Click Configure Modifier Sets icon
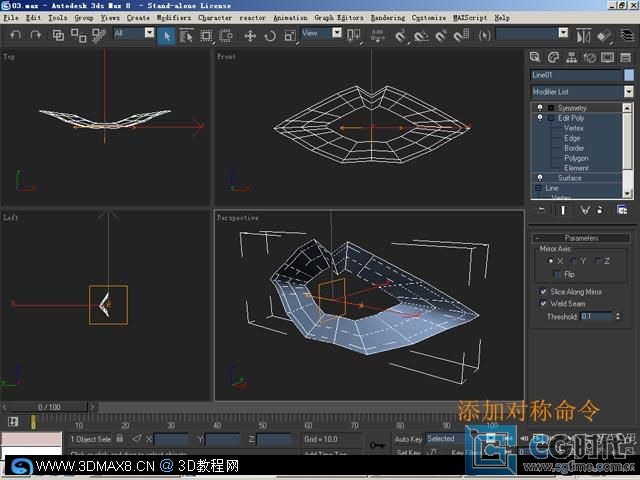 (x=622, y=210)
